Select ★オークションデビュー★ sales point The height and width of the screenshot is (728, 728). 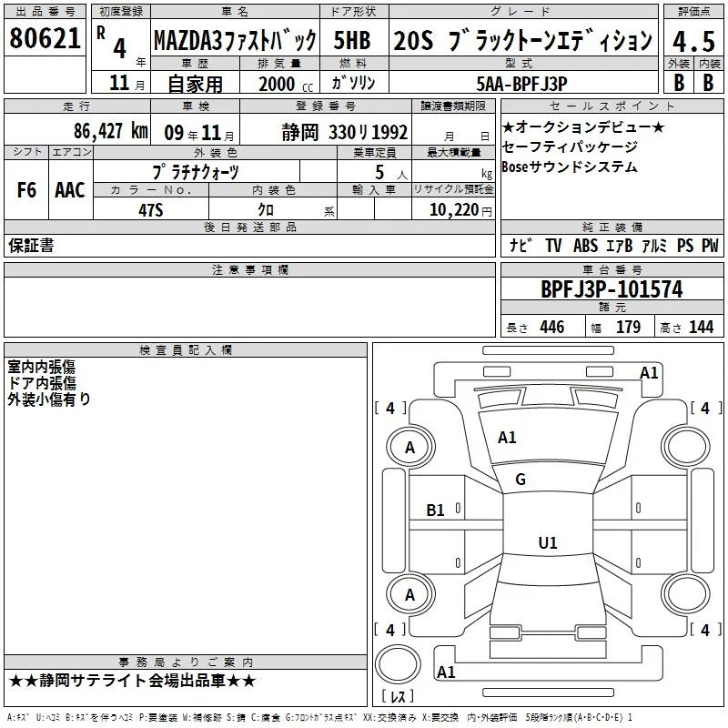point(583,126)
